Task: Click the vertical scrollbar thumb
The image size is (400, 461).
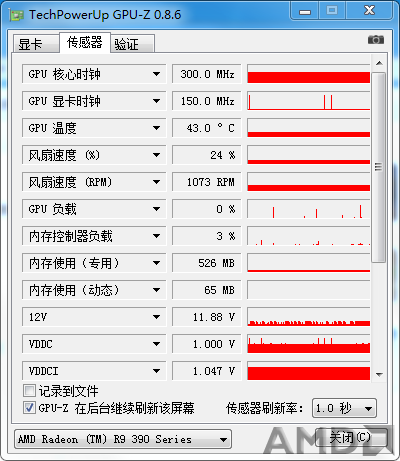Action: point(378,167)
